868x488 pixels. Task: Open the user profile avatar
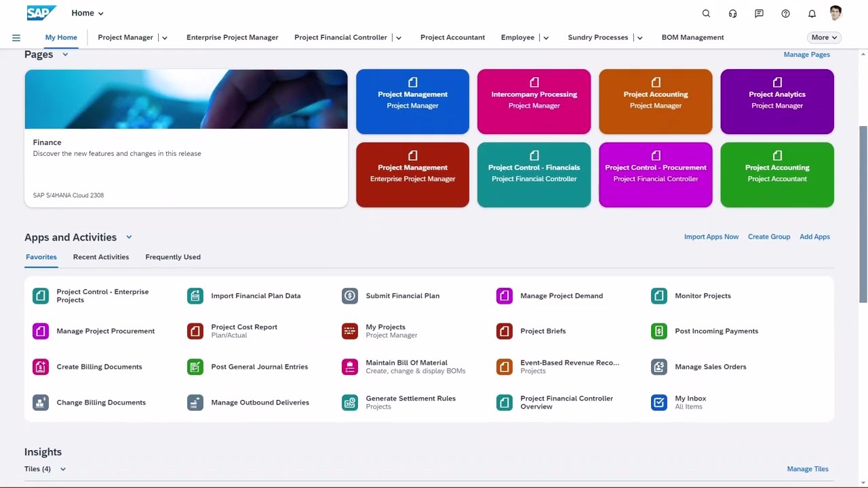835,13
